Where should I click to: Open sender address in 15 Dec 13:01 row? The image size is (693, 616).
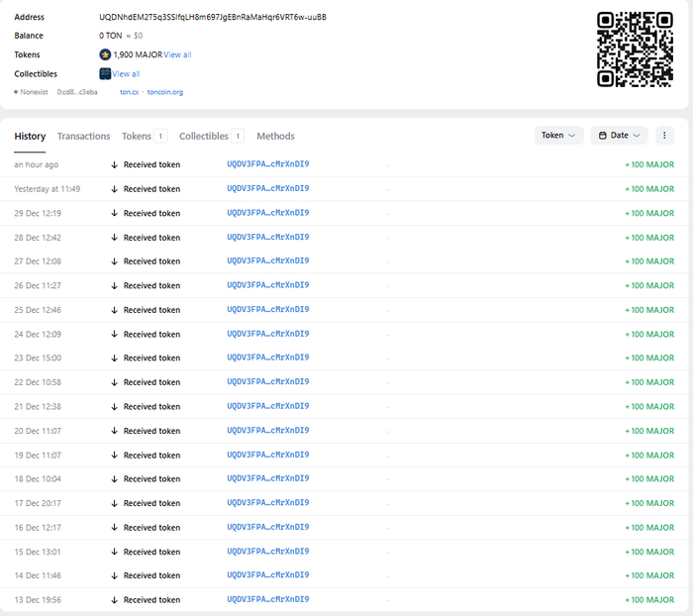point(268,552)
